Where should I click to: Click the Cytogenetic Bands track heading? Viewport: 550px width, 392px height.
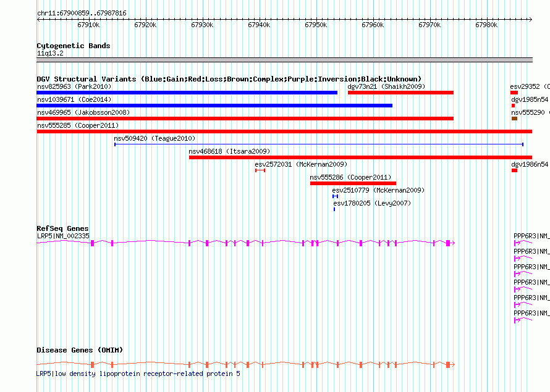coord(74,46)
